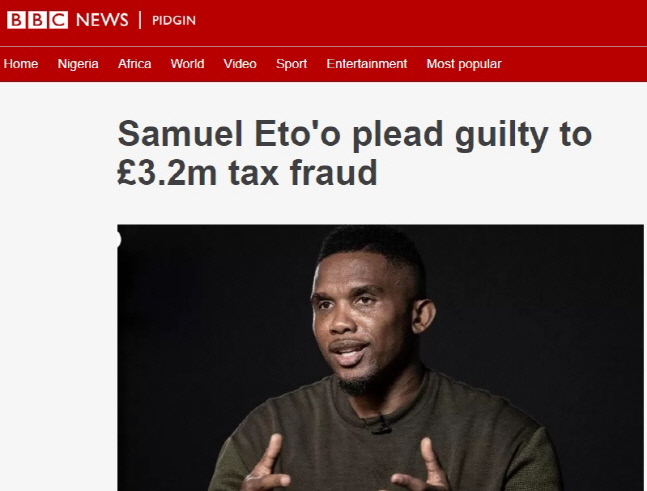Go to the Home section
647x491 pixels.
(x=21, y=64)
